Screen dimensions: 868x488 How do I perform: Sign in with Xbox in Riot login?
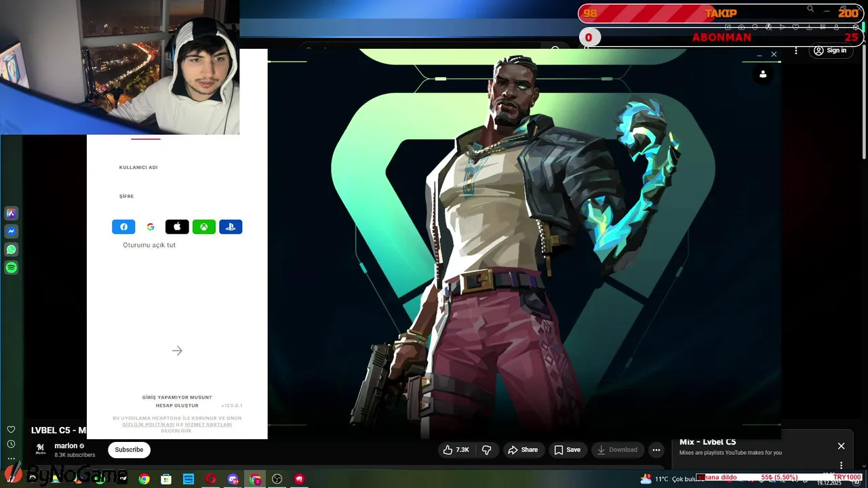pos(203,227)
